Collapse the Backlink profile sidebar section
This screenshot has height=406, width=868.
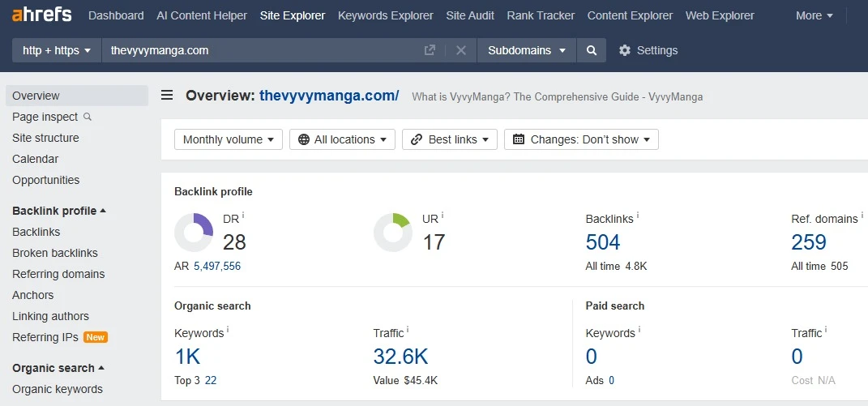click(x=59, y=211)
